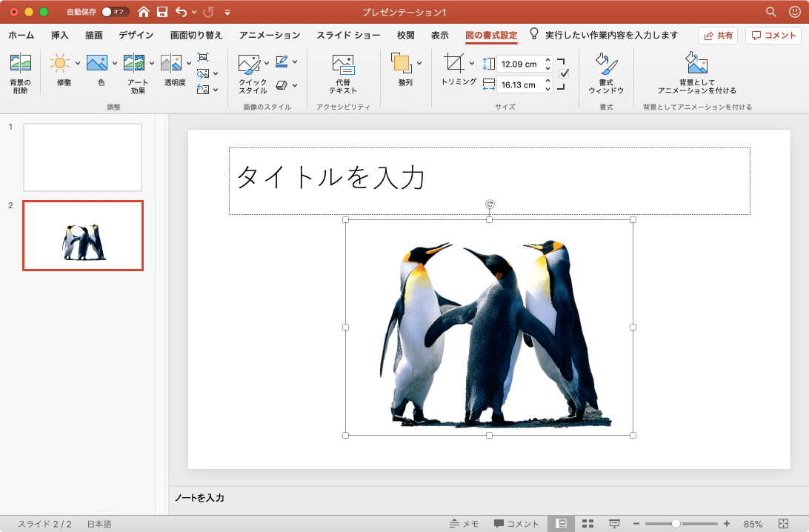809x532 pixels.
Task: Click the Animate as Background icon
Action: (x=696, y=65)
